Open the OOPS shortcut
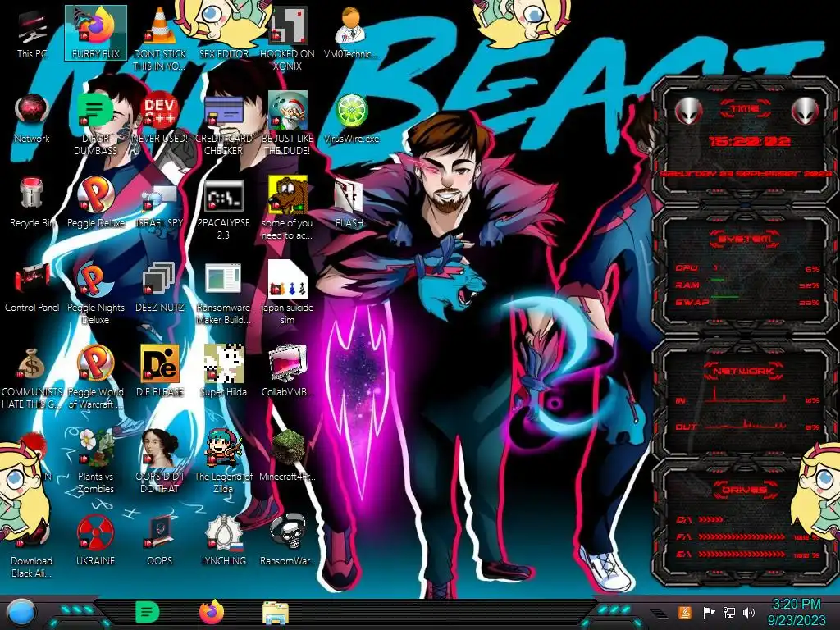840x630 pixels. pyautogui.click(x=160, y=540)
